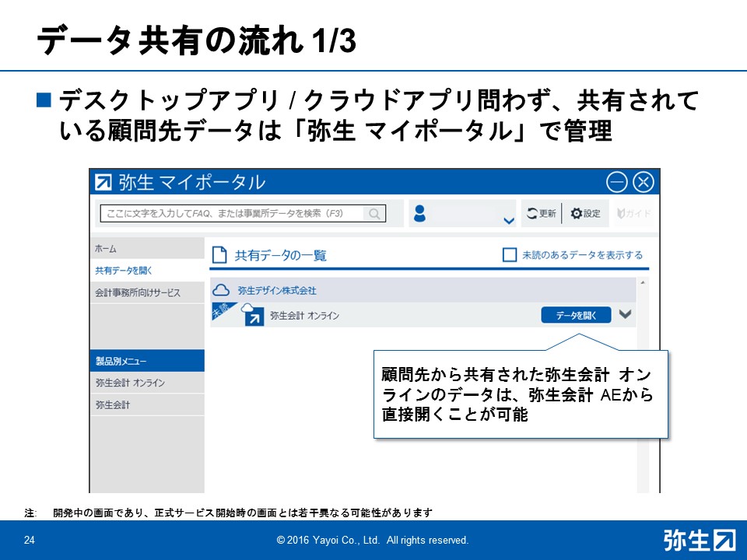Image resolution: width=747 pixels, height=560 pixels.
Task: Open 会計事務所向けサービス menu item
Action: coord(147,292)
